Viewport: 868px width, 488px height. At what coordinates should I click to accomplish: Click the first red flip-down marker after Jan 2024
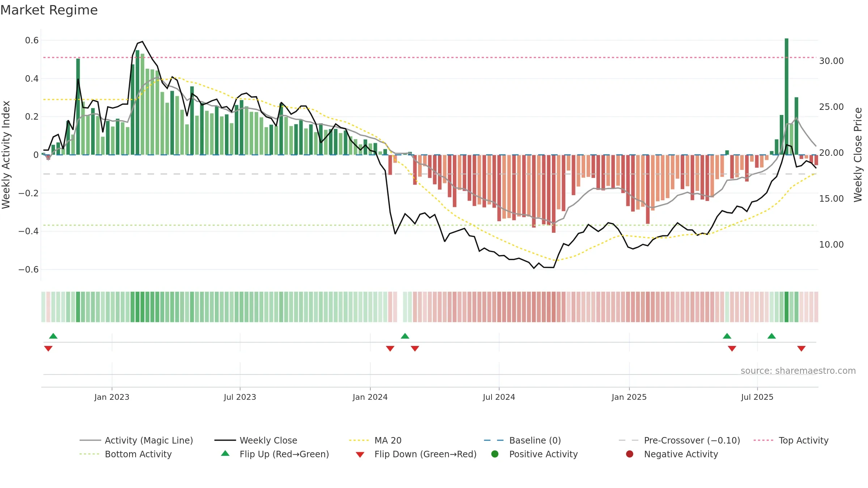coord(390,348)
